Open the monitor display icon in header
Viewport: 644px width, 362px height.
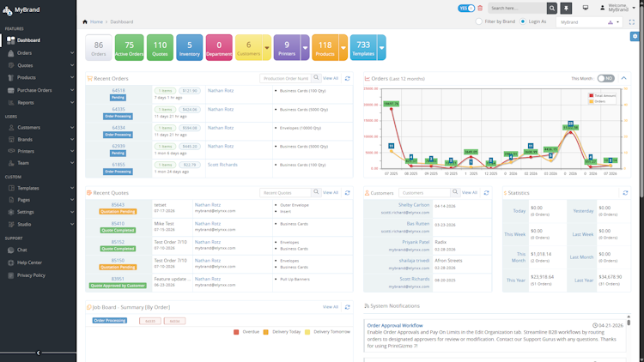click(586, 8)
